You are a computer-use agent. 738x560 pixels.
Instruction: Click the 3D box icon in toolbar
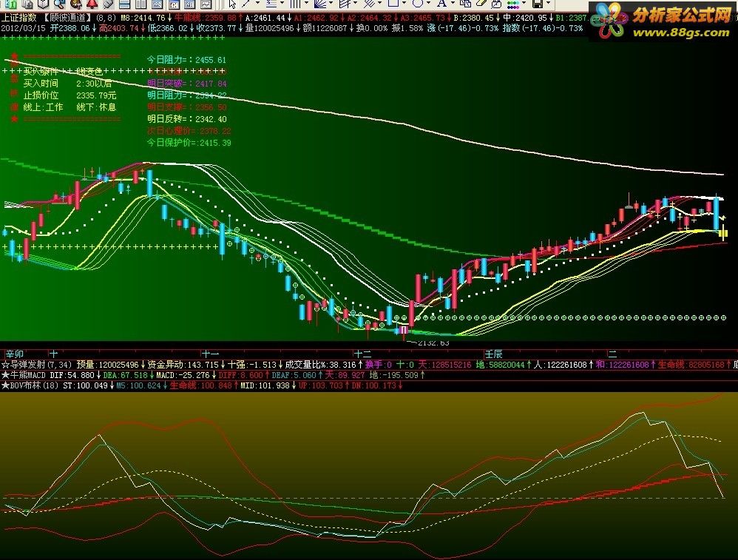pos(43,4)
